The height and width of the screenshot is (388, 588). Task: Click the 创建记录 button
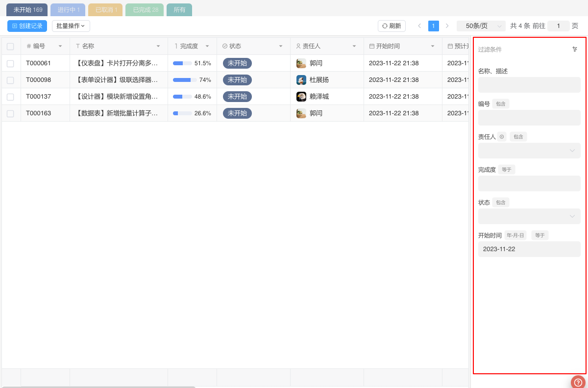(x=27, y=26)
